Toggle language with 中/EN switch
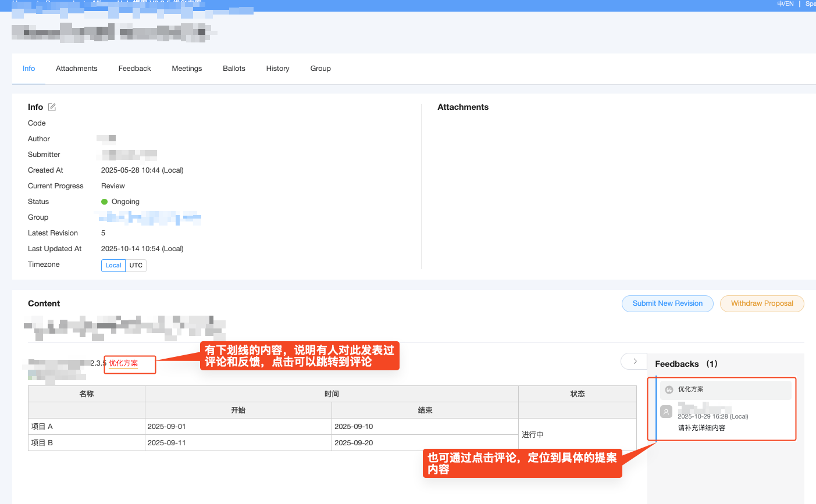The height and width of the screenshot is (504, 816). pos(785,4)
